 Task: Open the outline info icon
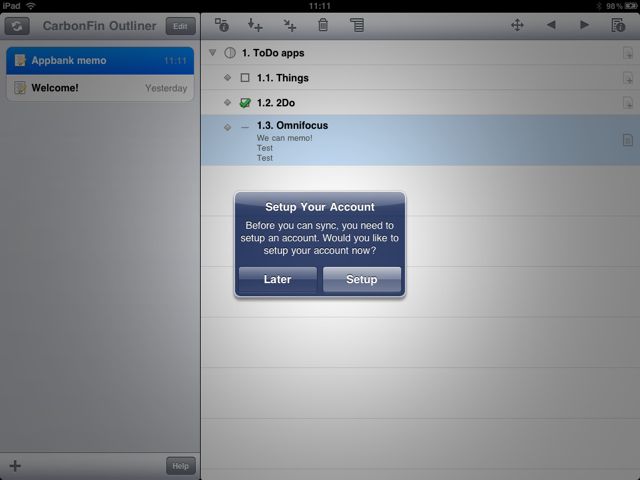(x=618, y=25)
